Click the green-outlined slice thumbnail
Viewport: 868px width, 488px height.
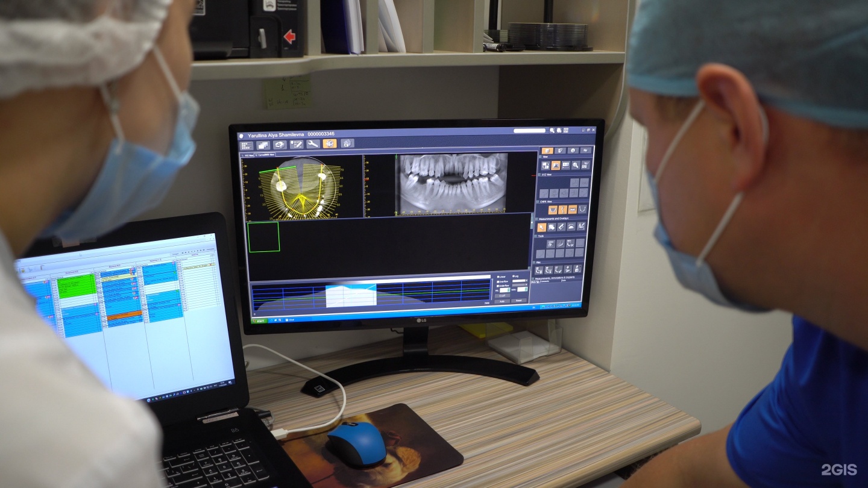pos(263,237)
